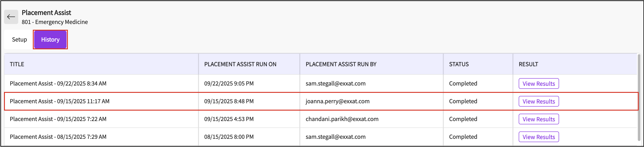Click the history table's vertical scrollbar
The height and width of the screenshot is (147, 644).
(639, 98)
